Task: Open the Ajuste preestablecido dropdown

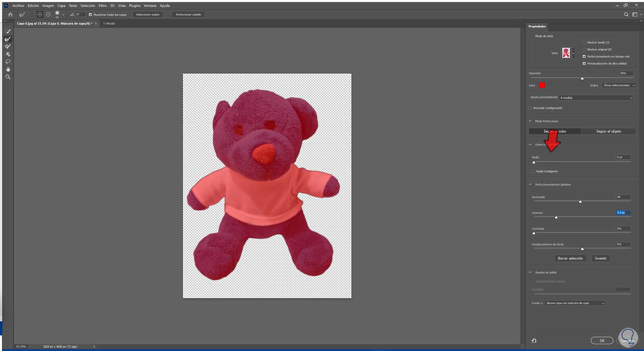Action: 596,98
